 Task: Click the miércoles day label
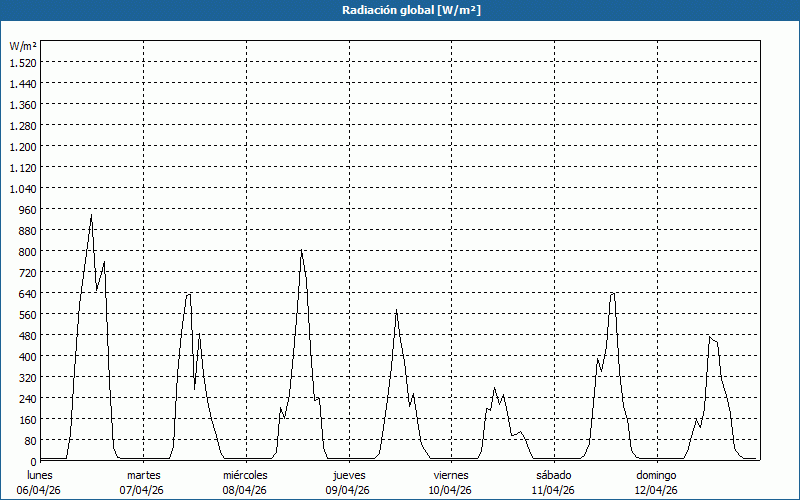tap(245, 474)
